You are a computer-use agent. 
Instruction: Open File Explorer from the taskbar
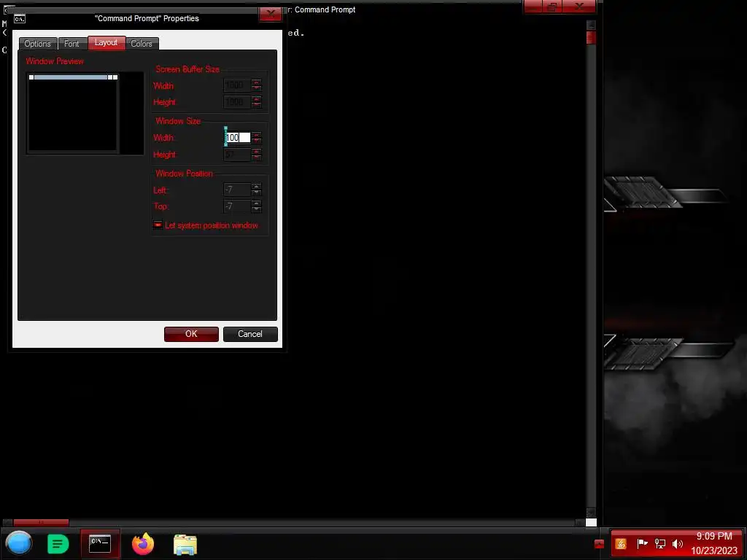(185, 544)
